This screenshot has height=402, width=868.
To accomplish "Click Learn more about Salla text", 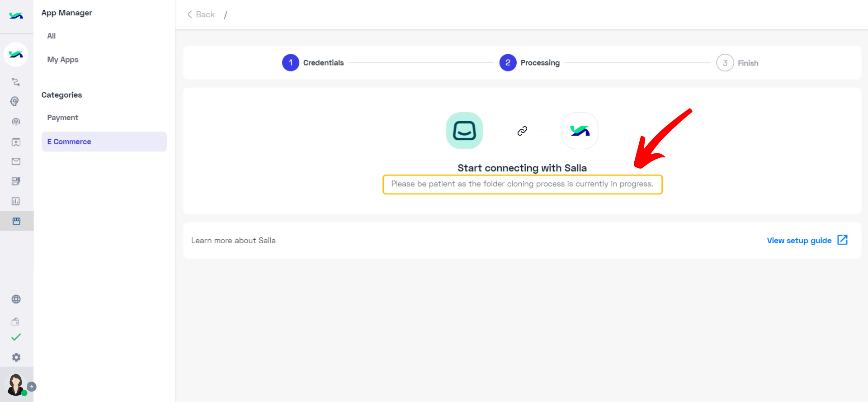I will click(233, 241).
